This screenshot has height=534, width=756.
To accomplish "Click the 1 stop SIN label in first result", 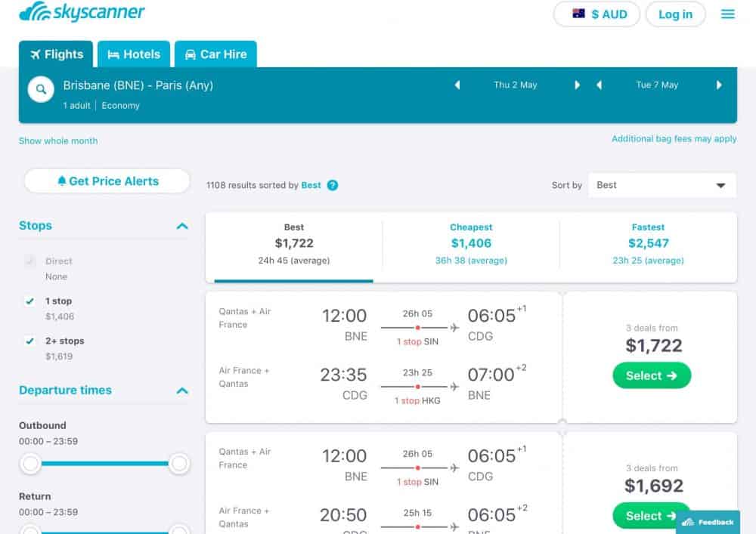I will (417, 342).
